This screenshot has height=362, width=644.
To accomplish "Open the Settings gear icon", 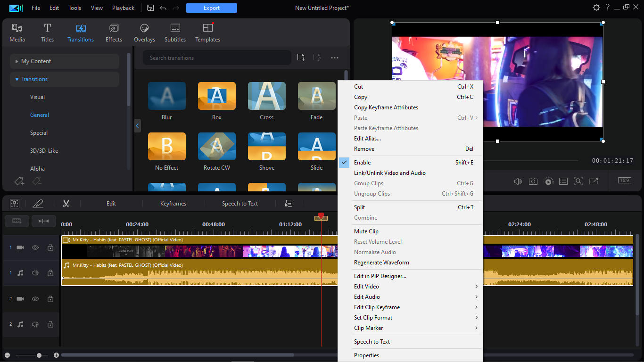I will pyautogui.click(x=596, y=8).
